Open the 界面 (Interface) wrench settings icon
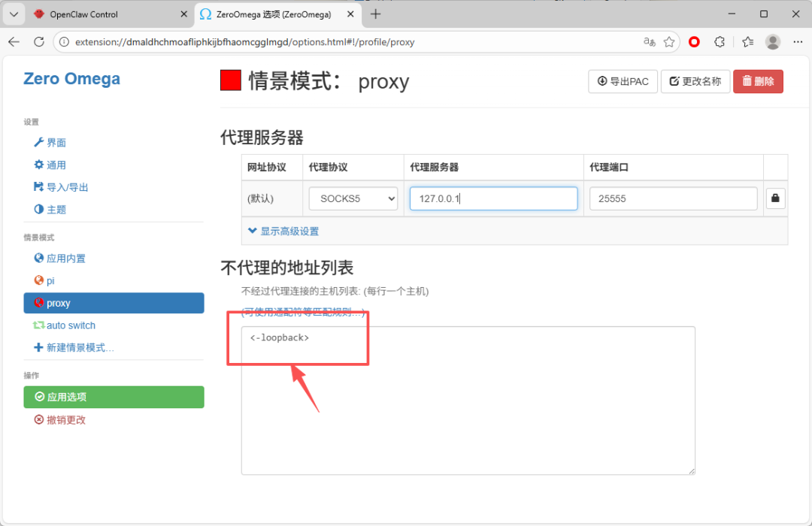This screenshot has width=812, height=526. coord(39,142)
